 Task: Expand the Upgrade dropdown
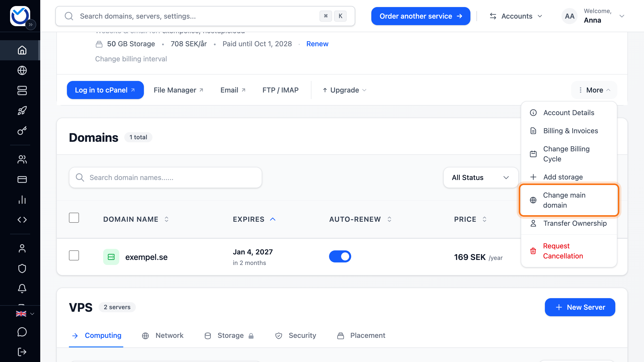tap(345, 90)
